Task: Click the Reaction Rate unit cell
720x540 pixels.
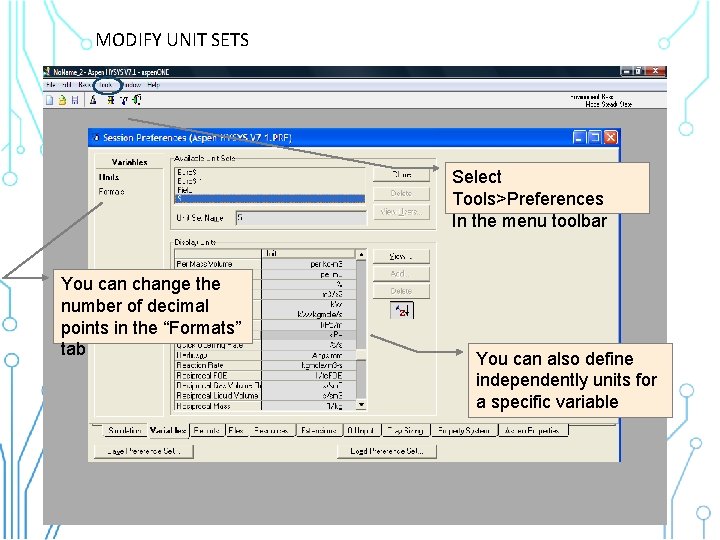Action: pos(308,366)
